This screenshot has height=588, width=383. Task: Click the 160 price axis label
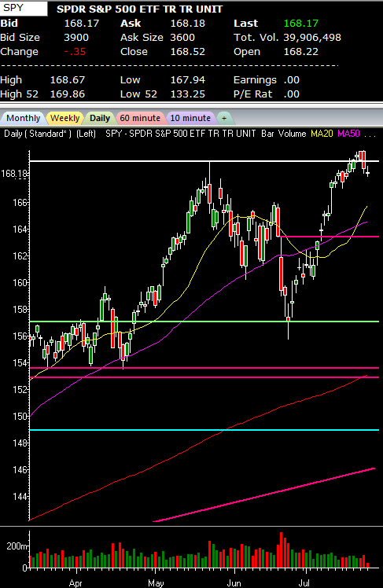click(x=20, y=283)
